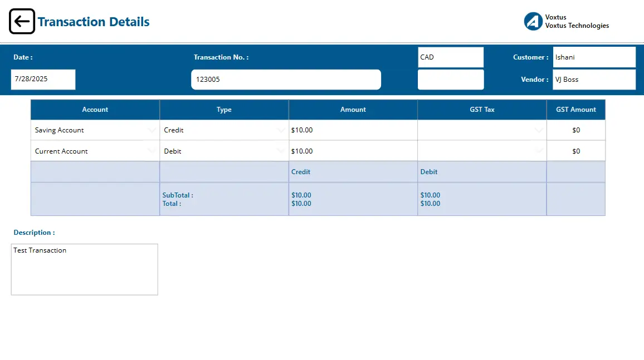Click the Amount column header
This screenshot has height=360, width=644.
(x=353, y=110)
